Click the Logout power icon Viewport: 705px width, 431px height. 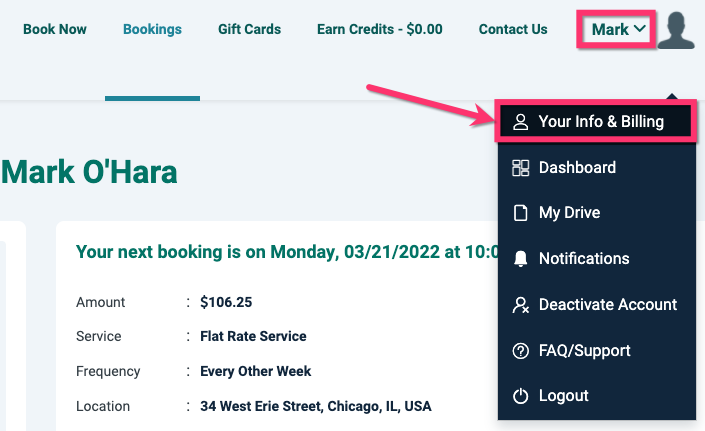[x=520, y=396]
